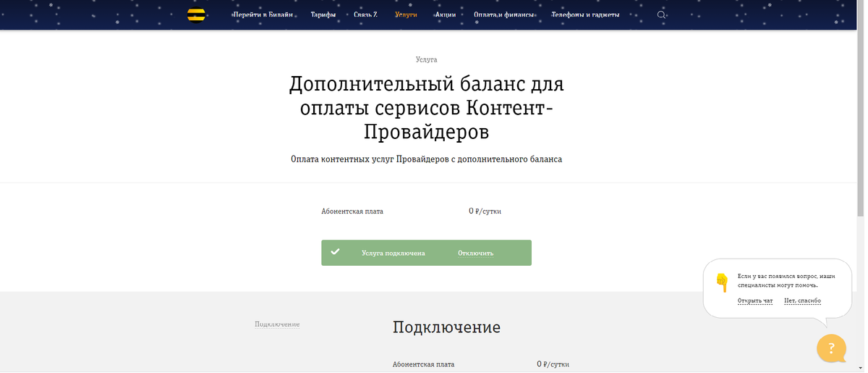The width and height of the screenshot is (868, 373).
Task: Open 'Перейти в Билайн' menu item
Action: [263, 15]
